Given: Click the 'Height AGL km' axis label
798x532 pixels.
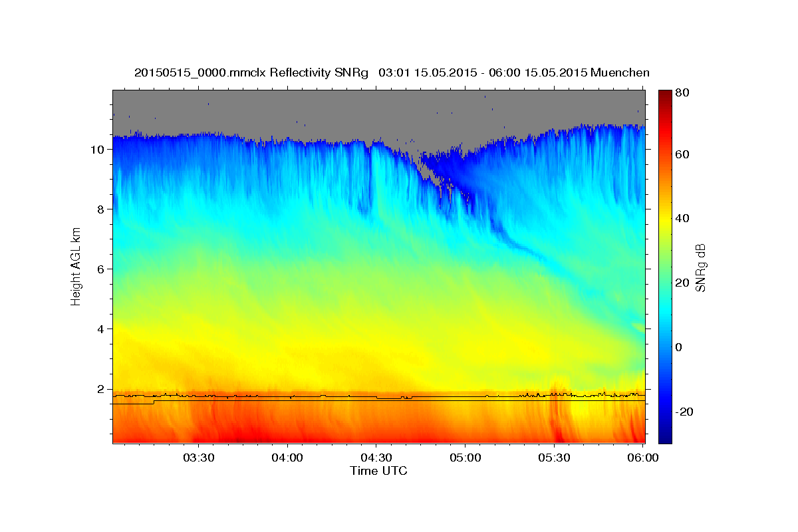Looking at the screenshot, I should (76, 267).
